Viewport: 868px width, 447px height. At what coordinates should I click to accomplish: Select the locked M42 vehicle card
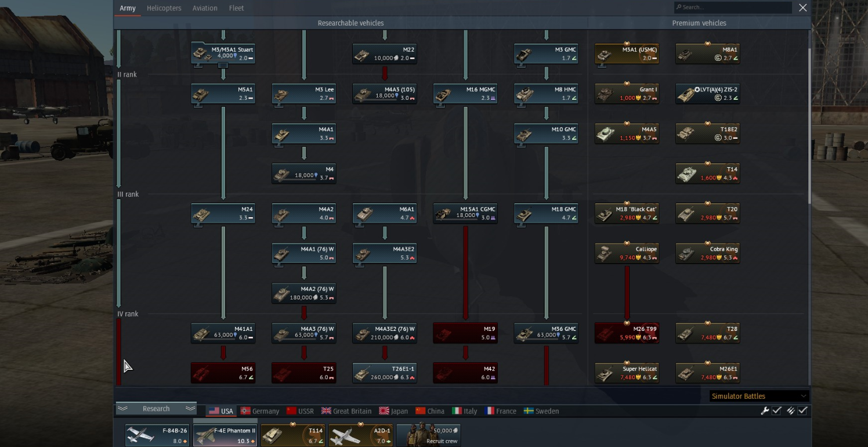coord(465,373)
